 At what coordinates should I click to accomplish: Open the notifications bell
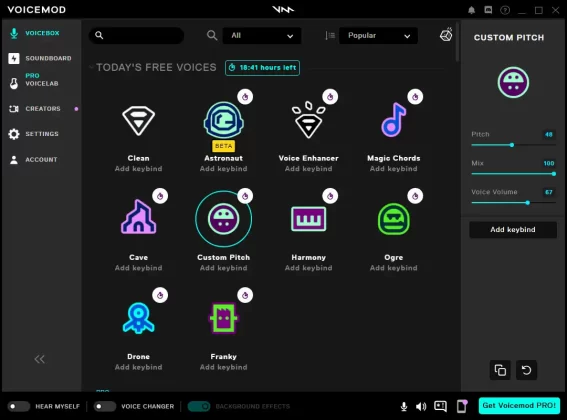(x=472, y=10)
